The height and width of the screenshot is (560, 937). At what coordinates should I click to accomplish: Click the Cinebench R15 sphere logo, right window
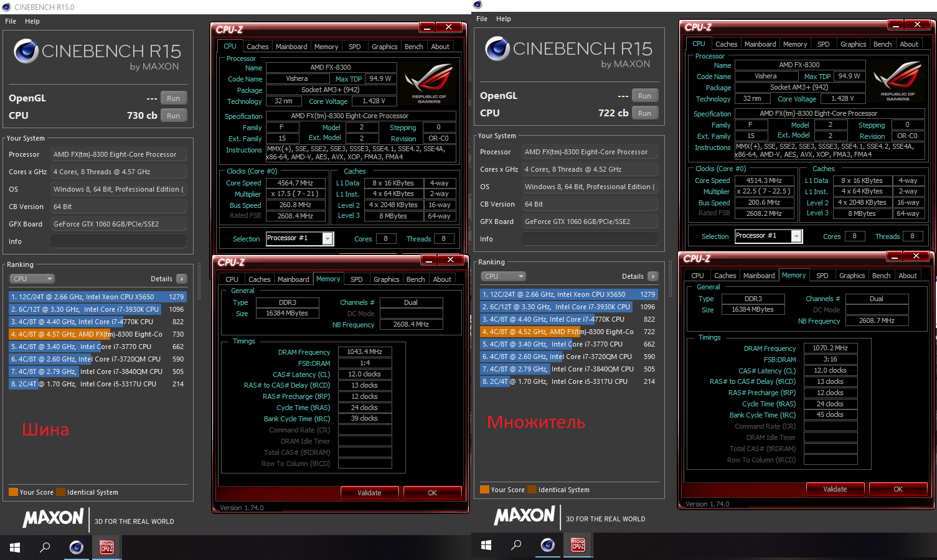pyautogui.click(x=497, y=49)
